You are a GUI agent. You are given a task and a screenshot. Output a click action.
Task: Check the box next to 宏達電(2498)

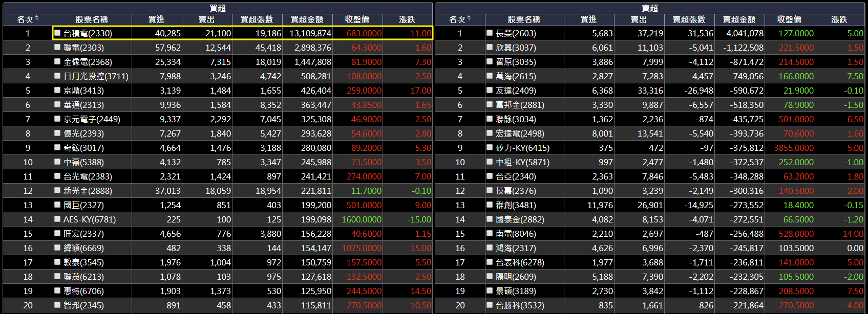coord(490,133)
